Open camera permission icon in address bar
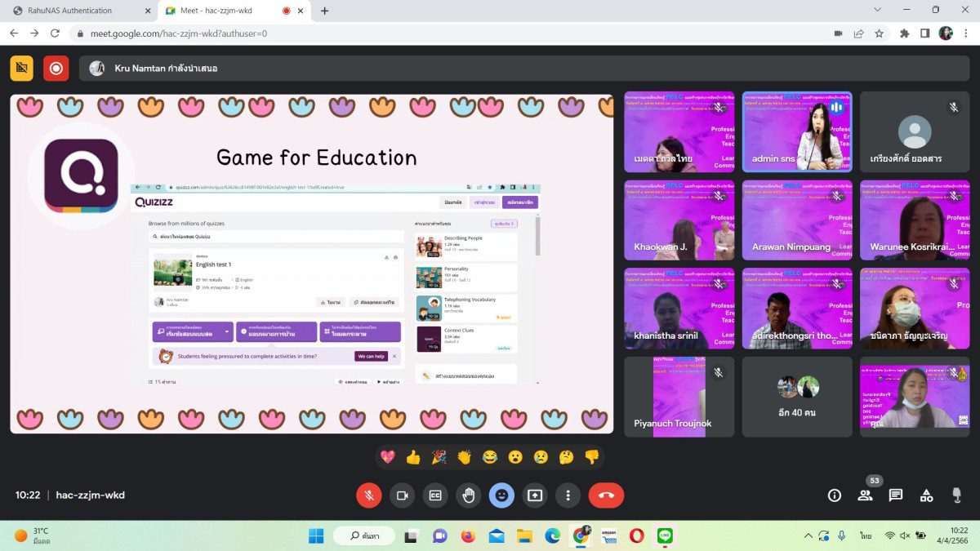 tap(838, 33)
